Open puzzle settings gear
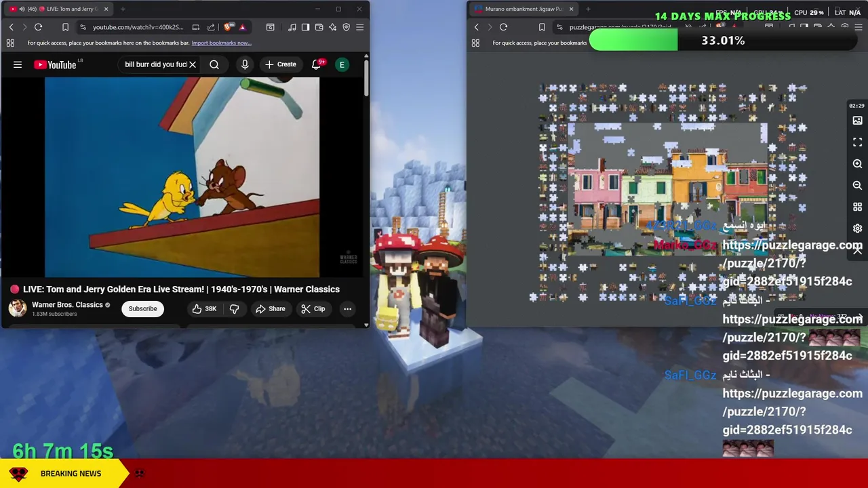Screen dimensions: 868x488 (x=857, y=228)
